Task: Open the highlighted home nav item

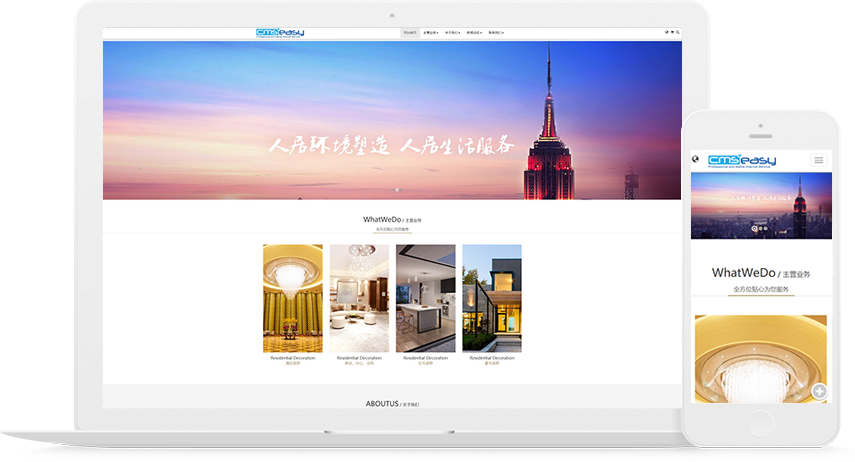Action: coord(409,33)
